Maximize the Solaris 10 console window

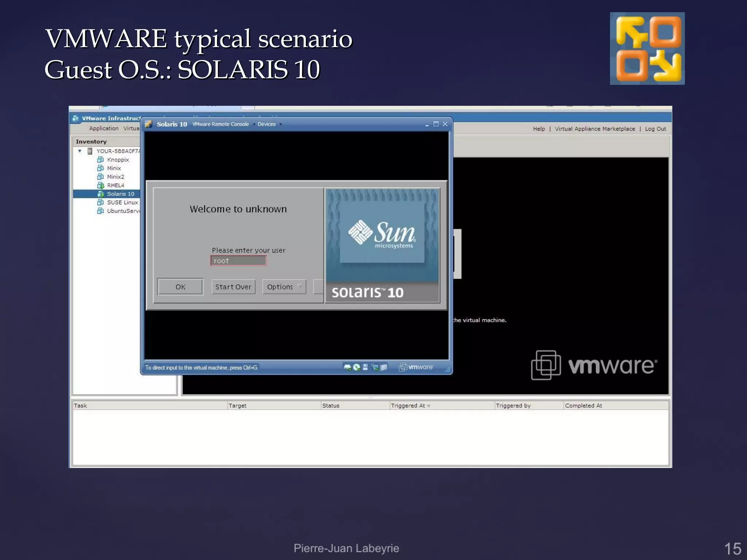[436, 124]
